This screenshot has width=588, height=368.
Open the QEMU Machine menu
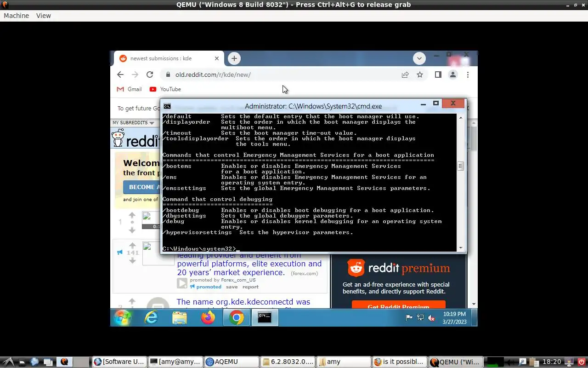16,16
